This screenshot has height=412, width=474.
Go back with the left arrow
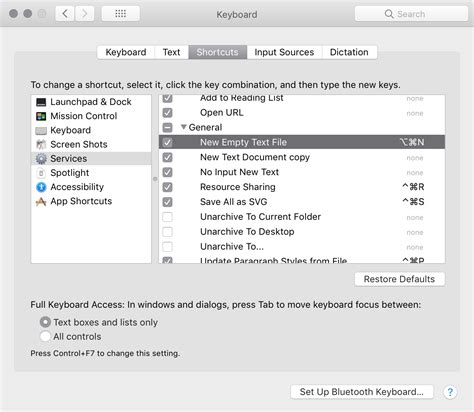click(65, 14)
